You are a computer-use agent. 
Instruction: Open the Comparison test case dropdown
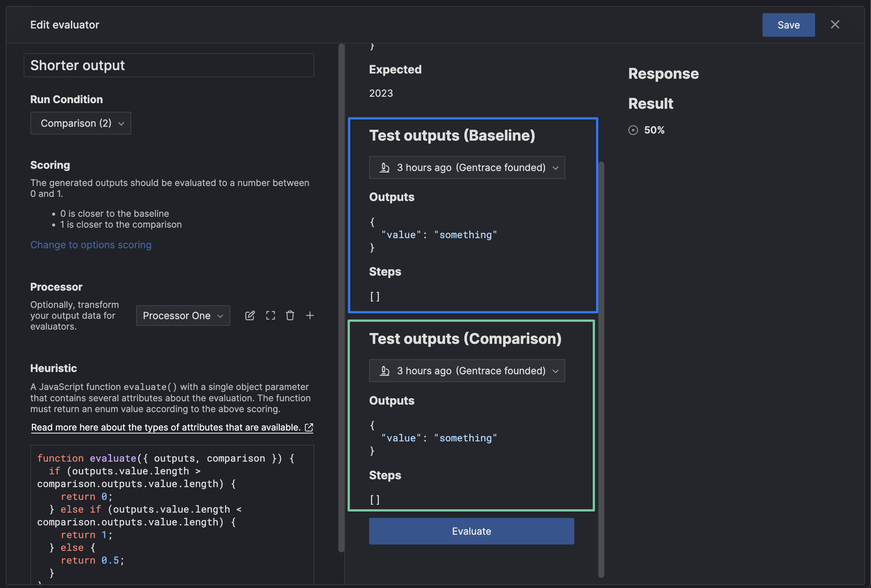[467, 371]
